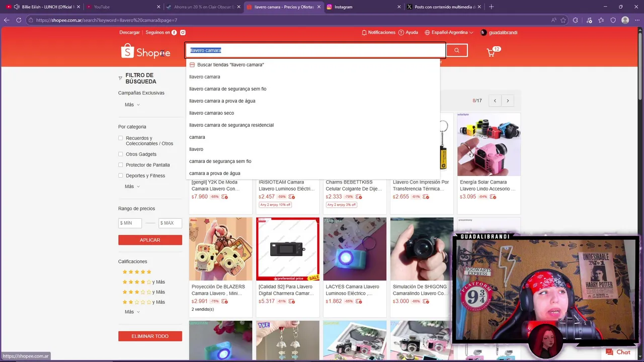The image size is (644, 362).
Task: Open new browser tab
Action: (x=491, y=7)
